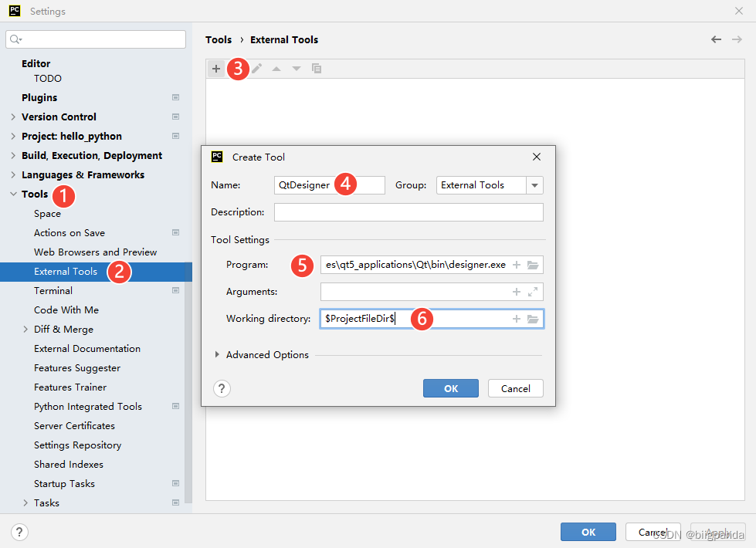756x548 pixels.
Task: Click the settings search box
Action: click(x=96, y=39)
